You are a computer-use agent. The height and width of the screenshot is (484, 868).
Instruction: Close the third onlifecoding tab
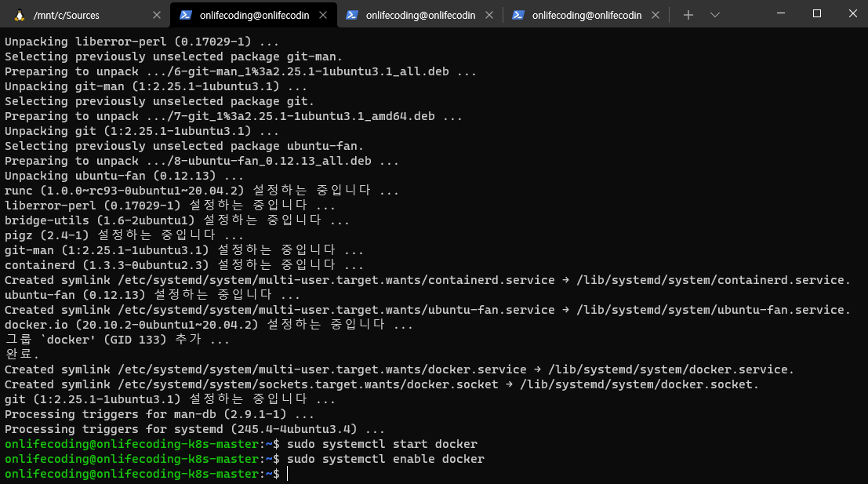click(x=489, y=15)
